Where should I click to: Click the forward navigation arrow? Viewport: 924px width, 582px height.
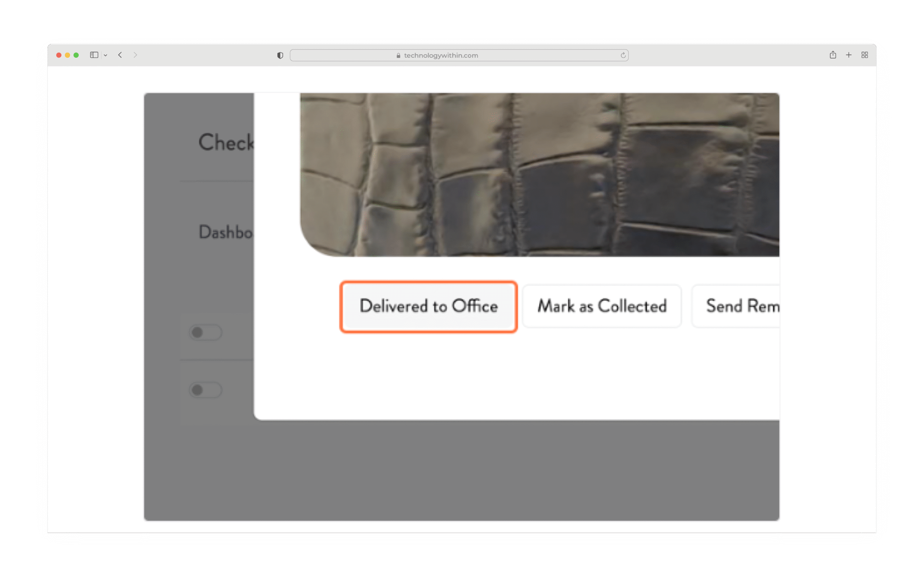tap(135, 55)
